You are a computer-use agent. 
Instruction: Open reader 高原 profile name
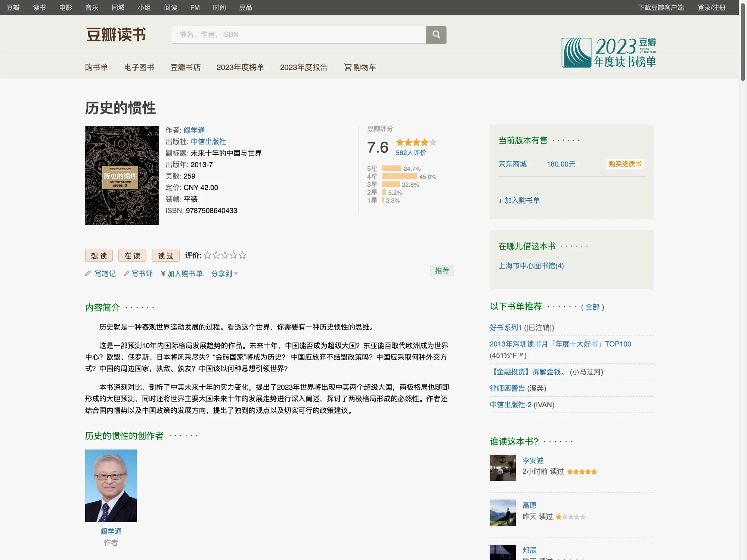click(x=529, y=505)
